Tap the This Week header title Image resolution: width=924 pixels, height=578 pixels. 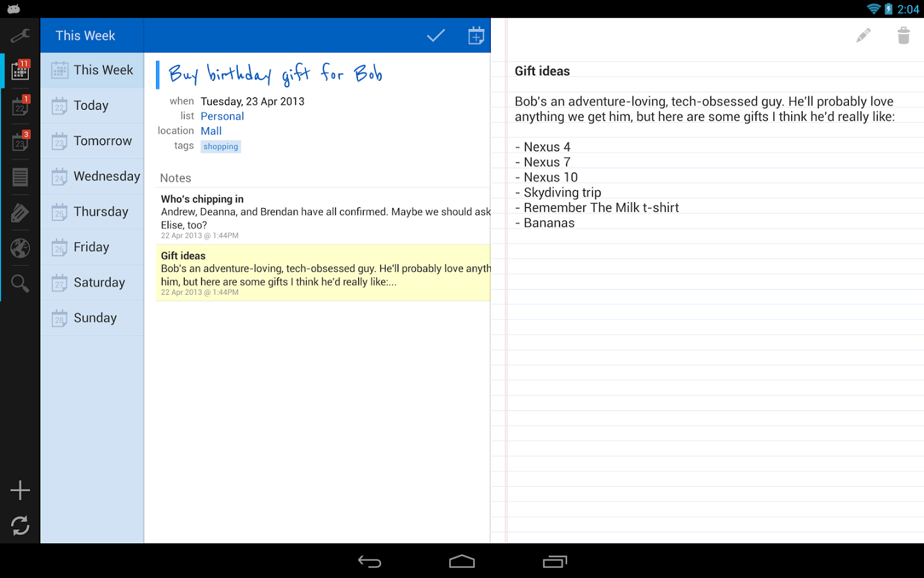85,36
